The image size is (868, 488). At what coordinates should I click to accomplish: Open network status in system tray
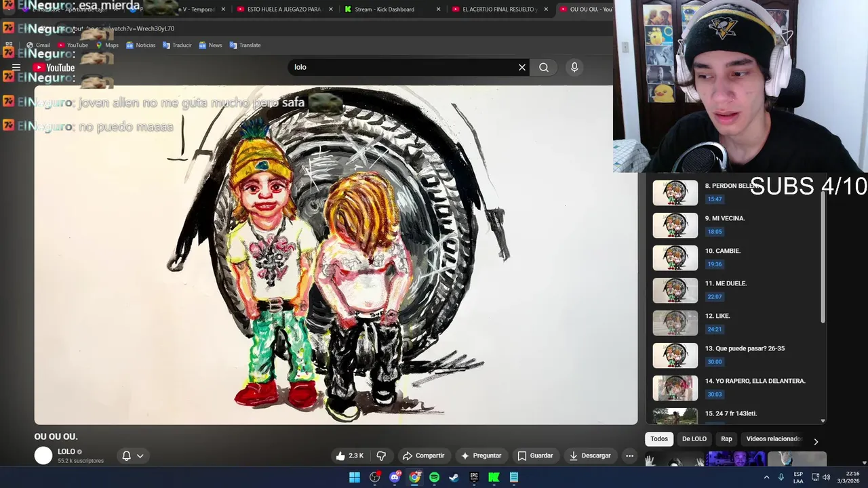click(814, 477)
